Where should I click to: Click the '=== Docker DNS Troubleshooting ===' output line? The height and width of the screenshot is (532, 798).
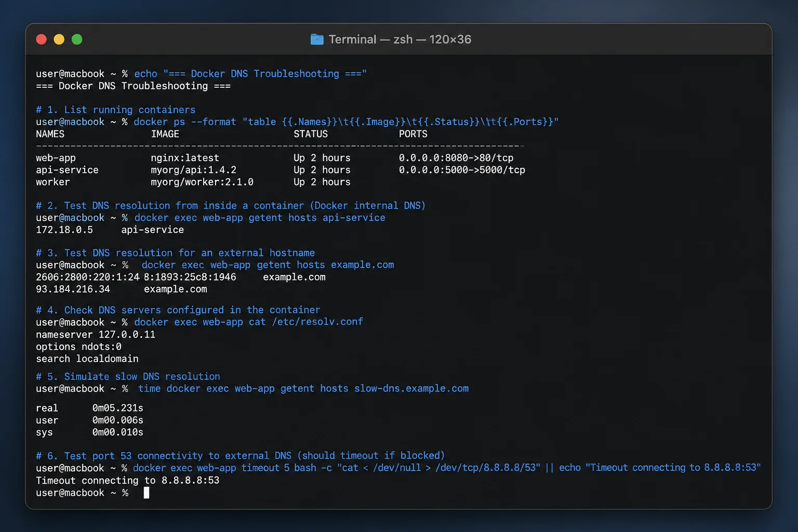[133, 86]
